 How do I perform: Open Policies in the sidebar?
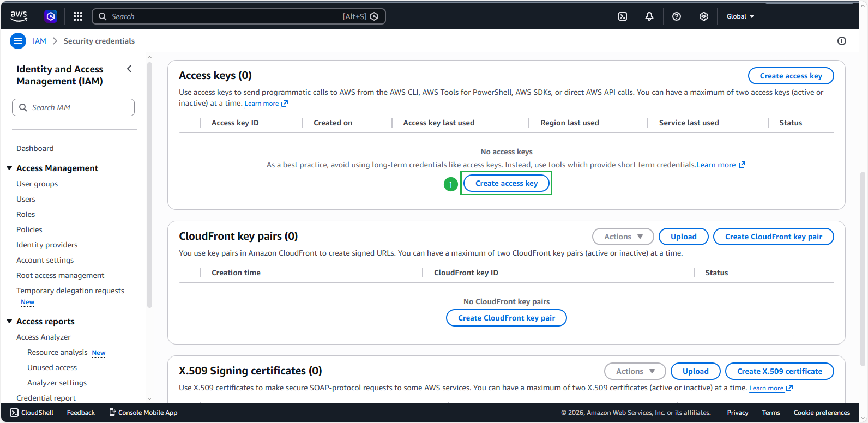pos(29,229)
